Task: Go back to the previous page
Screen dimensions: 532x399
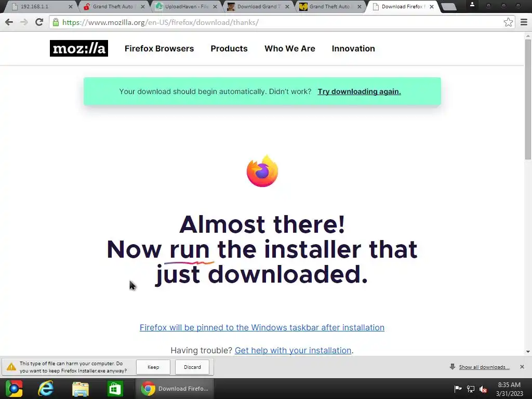Action: pos(9,22)
